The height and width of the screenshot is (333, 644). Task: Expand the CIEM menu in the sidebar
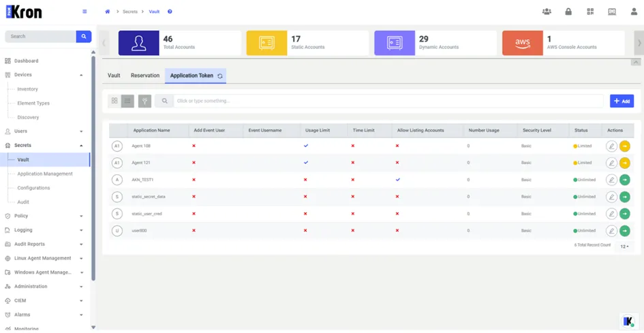click(81, 300)
